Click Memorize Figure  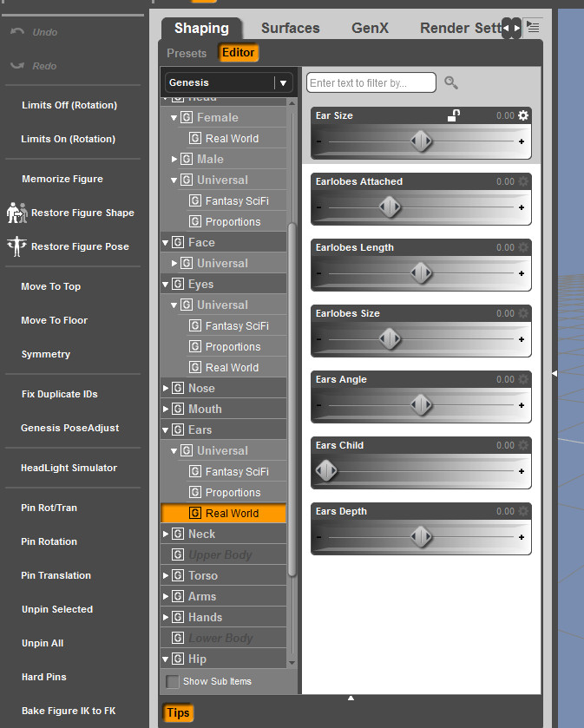tap(62, 179)
